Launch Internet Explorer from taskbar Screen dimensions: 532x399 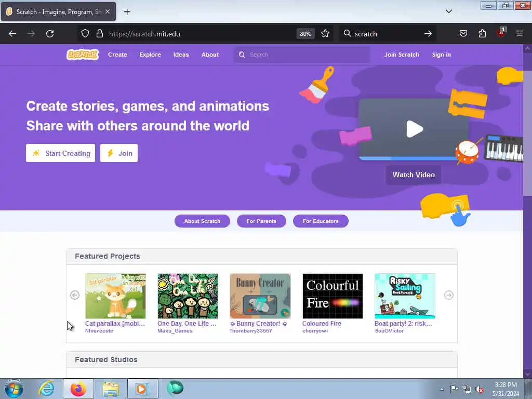pyautogui.click(x=46, y=389)
